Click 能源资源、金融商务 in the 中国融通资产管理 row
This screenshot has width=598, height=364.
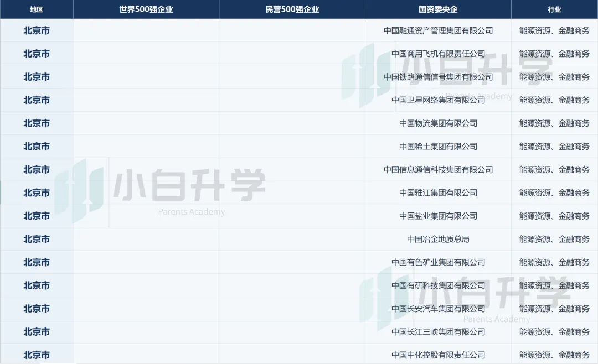(554, 30)
